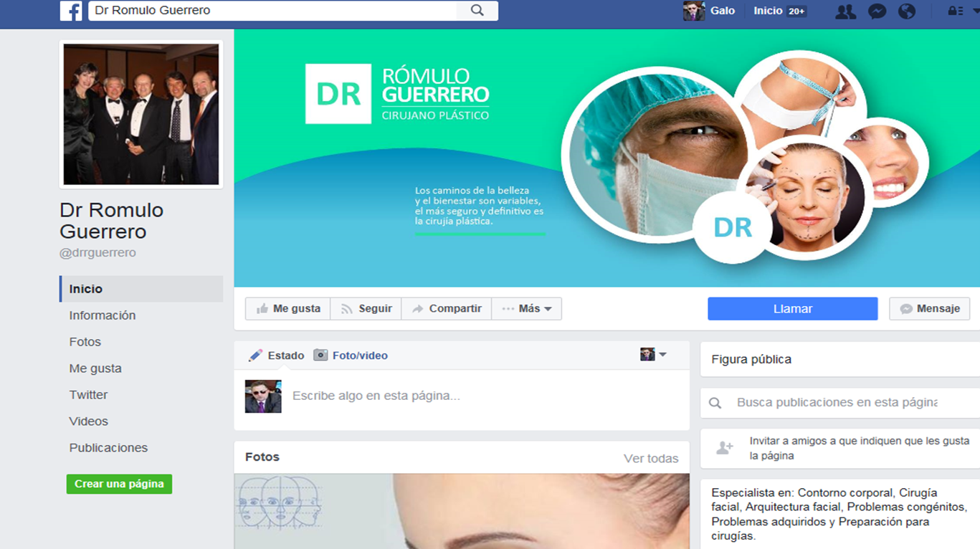Open friend requests icon
Image resolution: width=980 pixels, height=549 pixels.
pos(845,11)
